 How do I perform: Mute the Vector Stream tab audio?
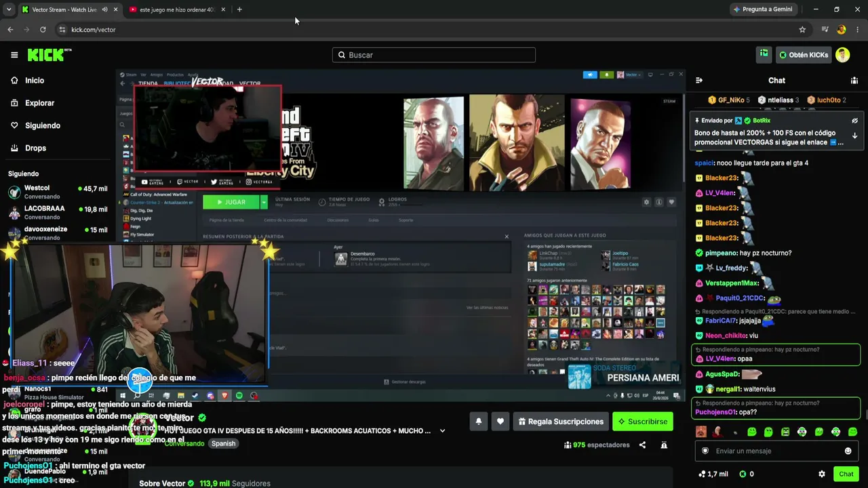click(x=104, y=9)
